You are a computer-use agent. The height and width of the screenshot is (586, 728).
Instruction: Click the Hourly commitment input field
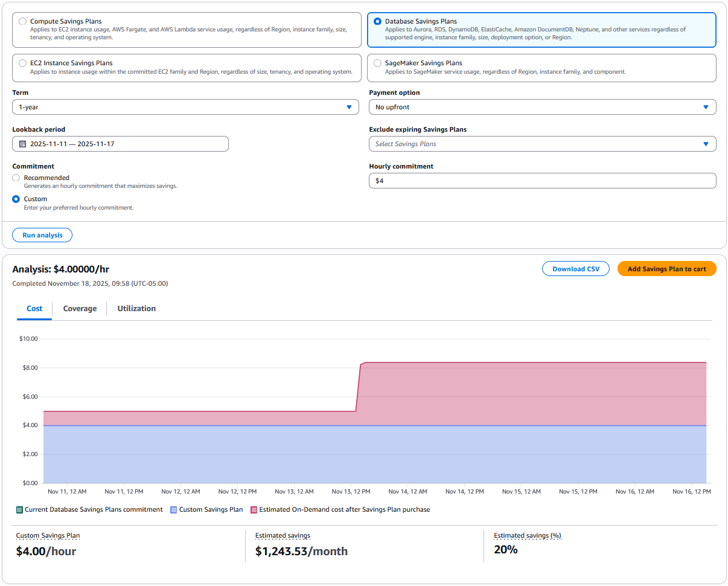pyautogui.click(x=542, y=180)
